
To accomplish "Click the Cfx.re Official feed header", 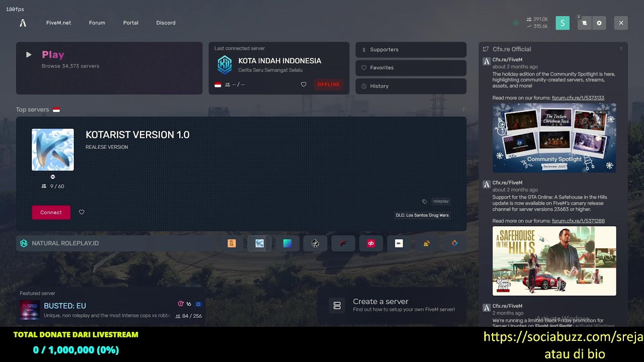I will 512,49.
